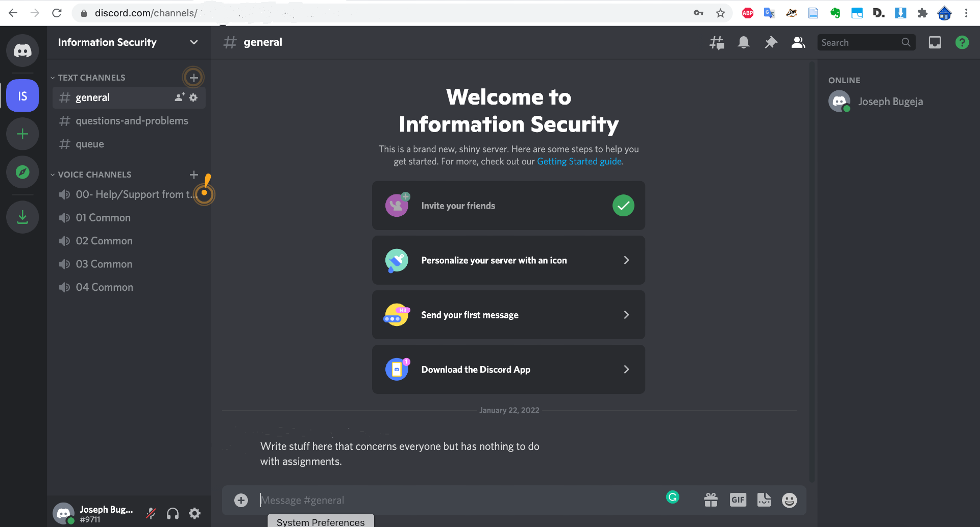Open the sticker picker

(x=764, y=500)
